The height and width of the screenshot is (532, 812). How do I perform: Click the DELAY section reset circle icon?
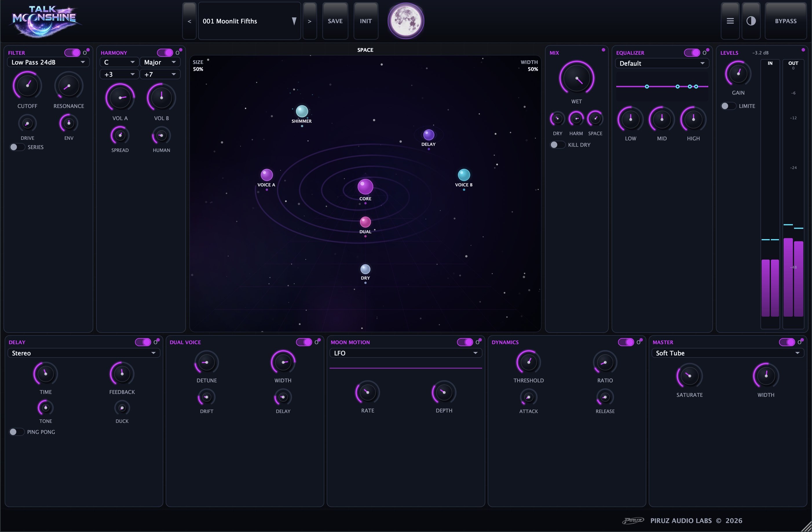point(156,342)
